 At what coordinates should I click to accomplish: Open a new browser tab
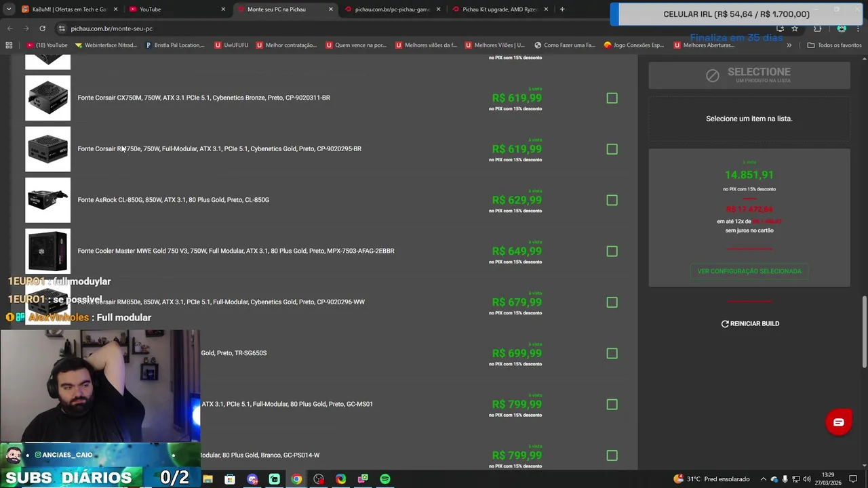pyautogui.click(x=562, y=9)
